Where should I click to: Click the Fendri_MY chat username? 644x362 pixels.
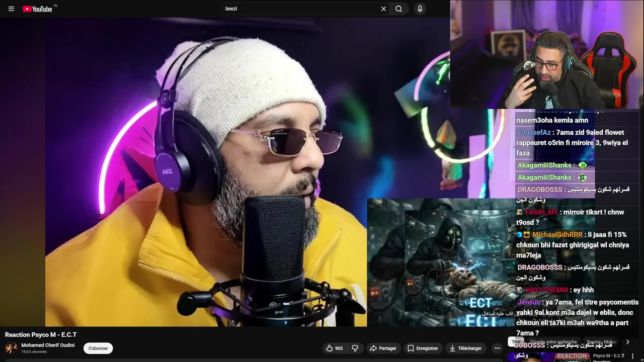click(541, 212)
